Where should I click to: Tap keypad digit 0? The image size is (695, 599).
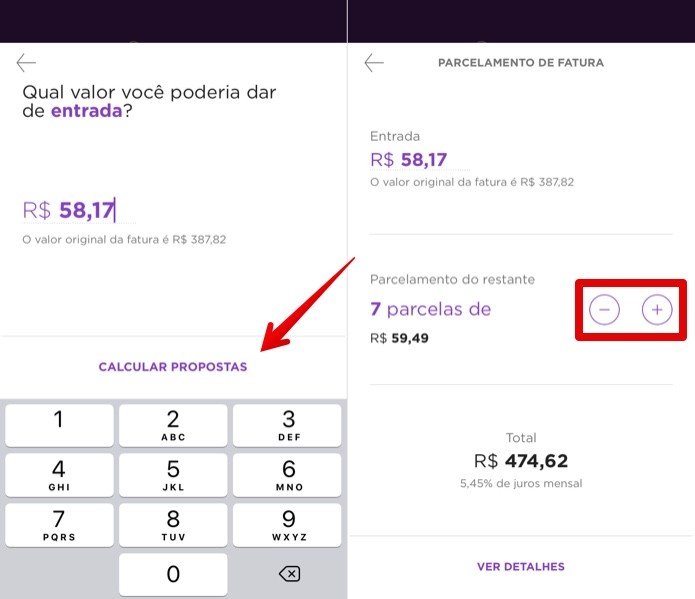[x=173, y=574]
